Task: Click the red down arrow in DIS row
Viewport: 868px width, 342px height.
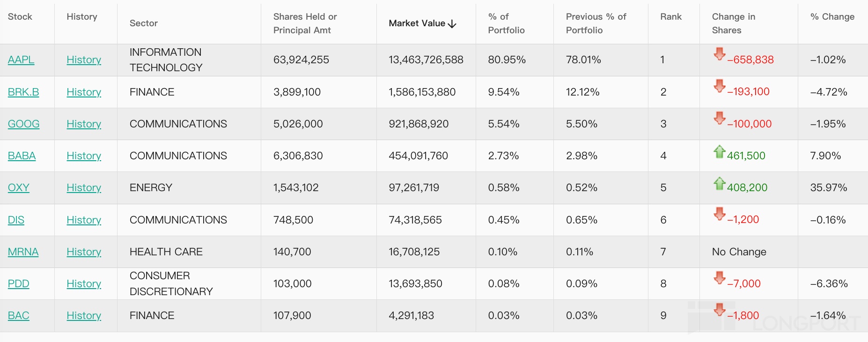Action: click(x=720, y=214)
